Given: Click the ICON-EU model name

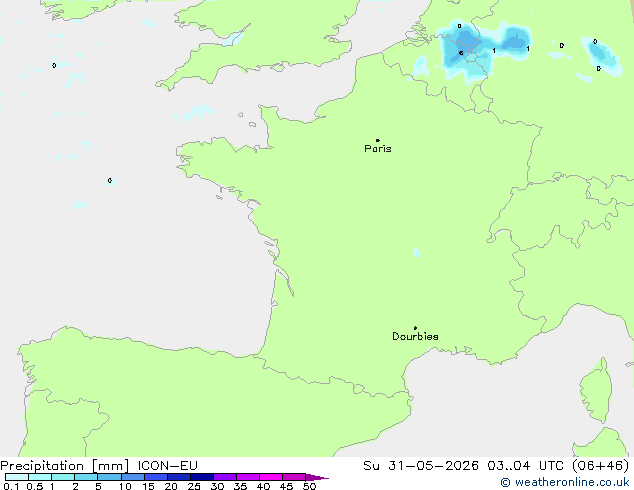Looking at the screenshot, I should (x=167, y=466).
